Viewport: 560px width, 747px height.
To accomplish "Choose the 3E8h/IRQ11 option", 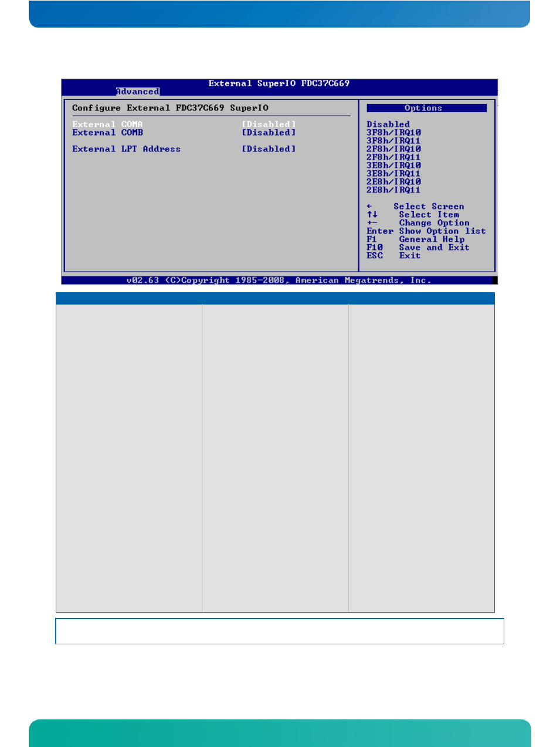I will point(393,174).
